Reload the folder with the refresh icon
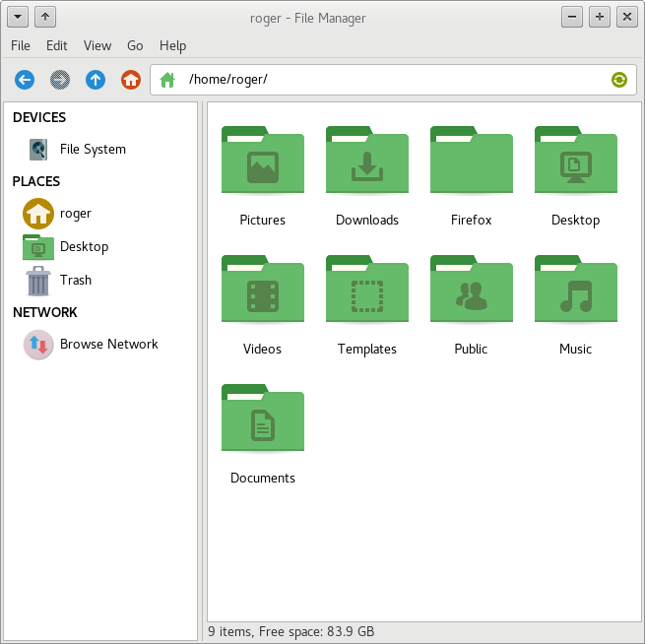Image resolution: width=645 pixels, height=644 pixels. pos(618,80)
